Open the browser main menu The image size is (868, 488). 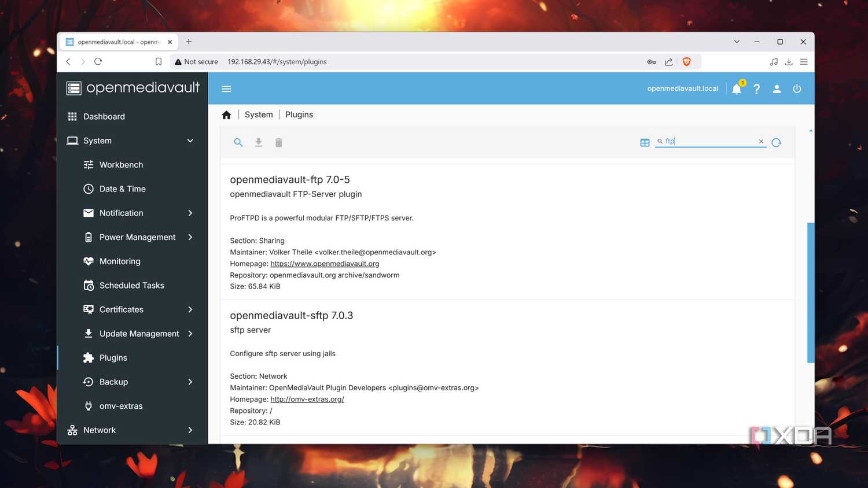coord(804,62)
